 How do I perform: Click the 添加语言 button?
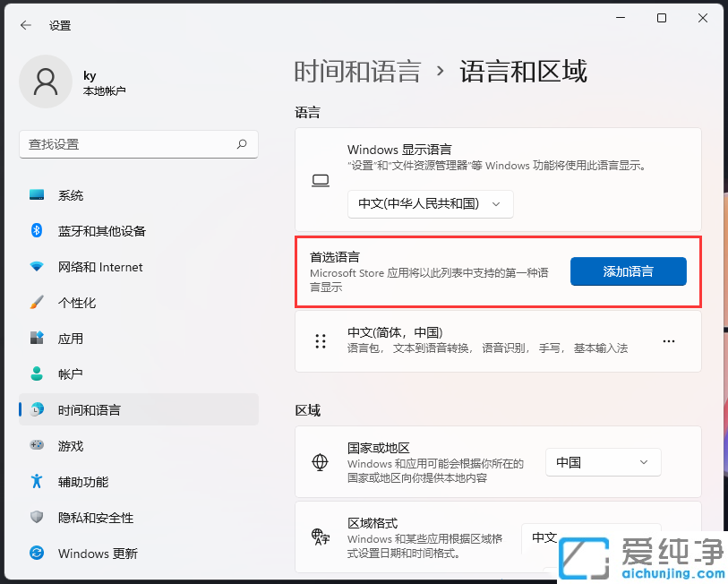[628, 271]
